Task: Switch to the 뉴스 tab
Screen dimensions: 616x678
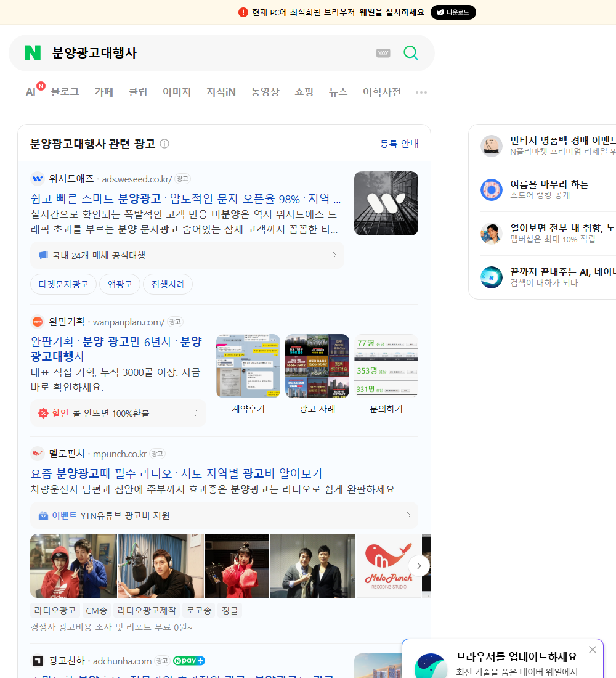Action: 338,92
